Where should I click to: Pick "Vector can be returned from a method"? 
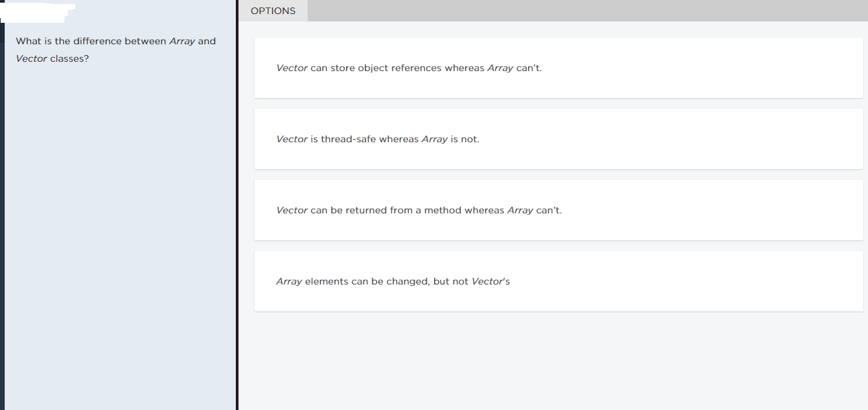tap(558, 210)
